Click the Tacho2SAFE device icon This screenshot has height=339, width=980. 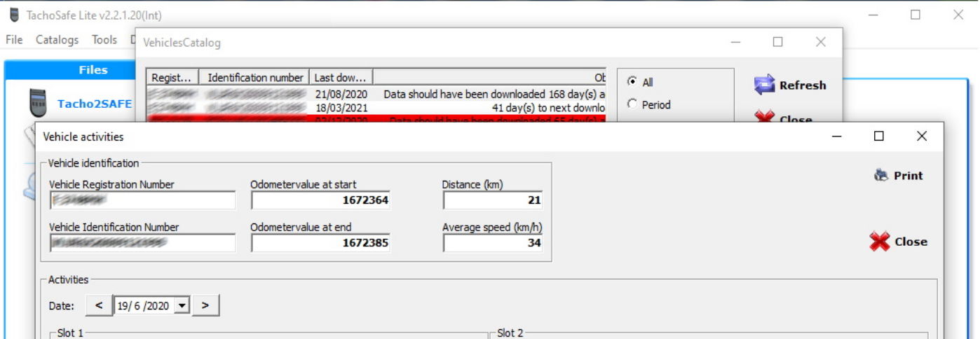point(38,104)
